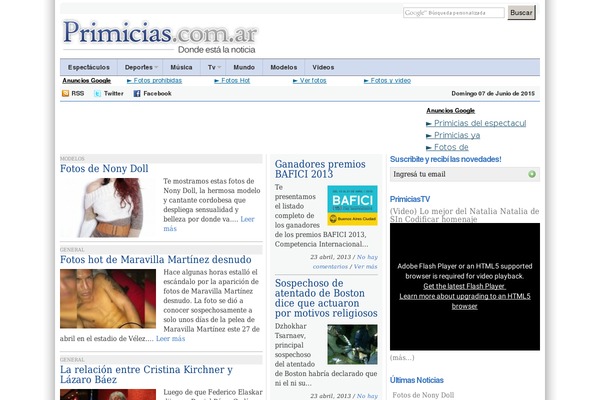Open the Música section
The image size is (600, 400).
pos(181,67)
